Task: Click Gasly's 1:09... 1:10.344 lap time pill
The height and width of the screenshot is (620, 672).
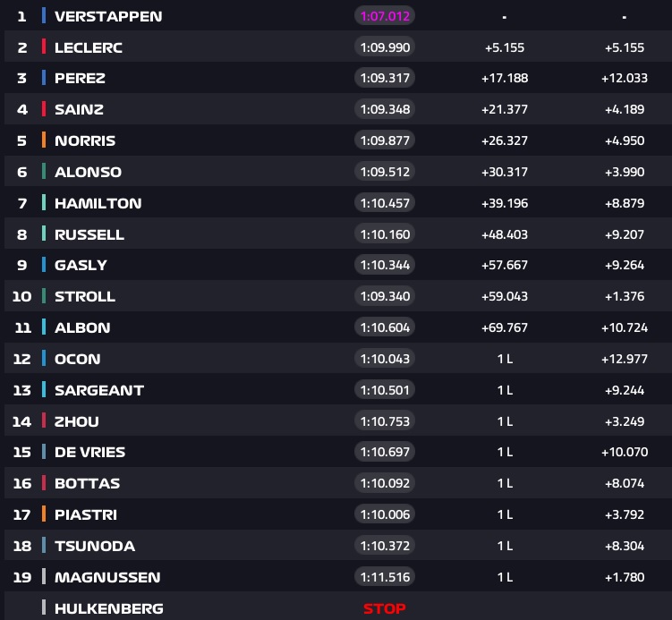Action: point(386,265)
